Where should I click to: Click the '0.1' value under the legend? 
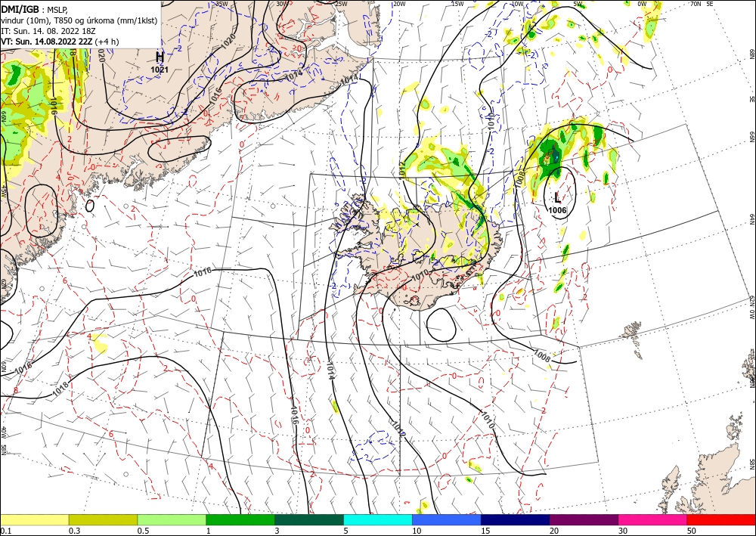point(5,531)
